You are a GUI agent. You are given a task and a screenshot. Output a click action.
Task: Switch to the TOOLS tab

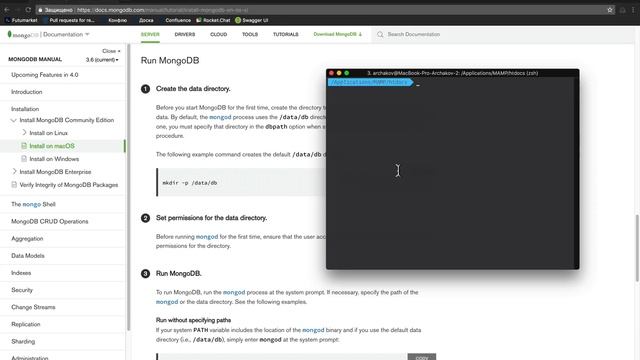(x=250, y=34)
